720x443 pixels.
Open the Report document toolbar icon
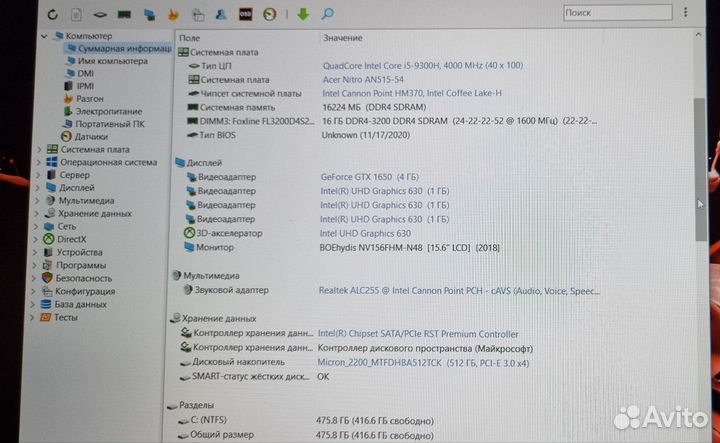click(76, 15)
